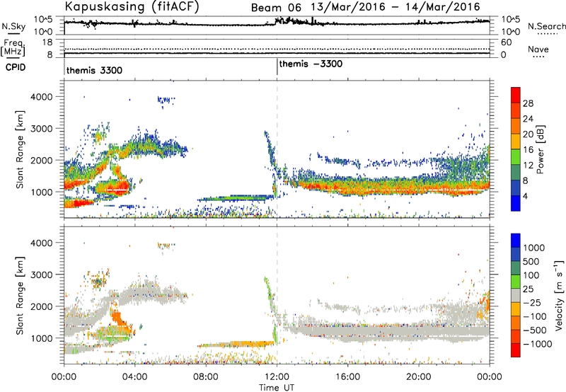
Task: Click the '04:00' time axis label
Action: point(135,377)
